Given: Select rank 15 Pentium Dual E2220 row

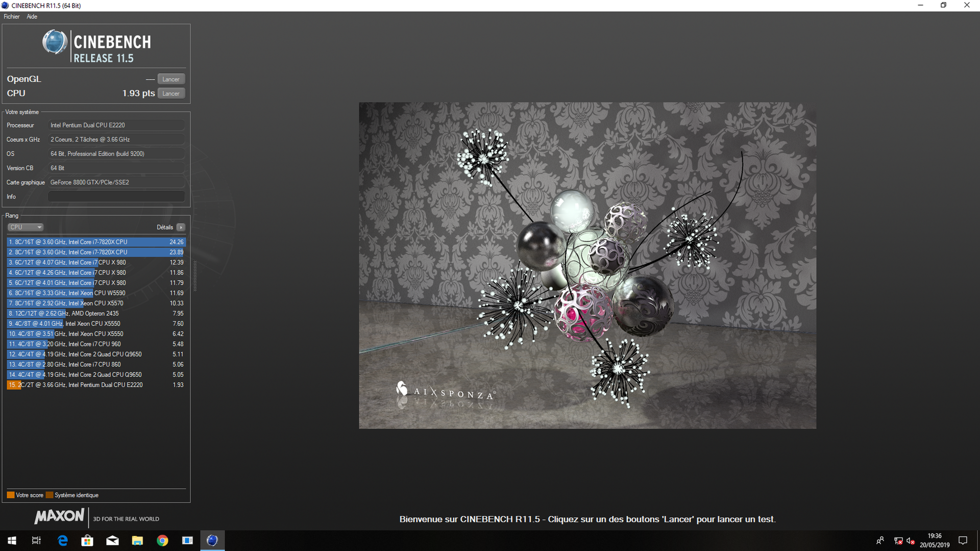Looking at the screenshot, I should [96, 385].
